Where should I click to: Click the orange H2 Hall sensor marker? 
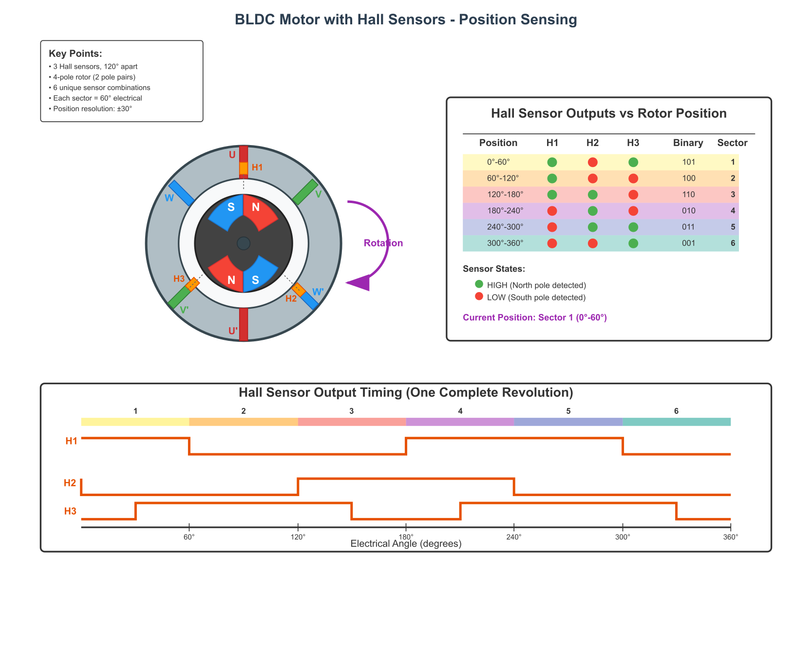click(299, 290)
